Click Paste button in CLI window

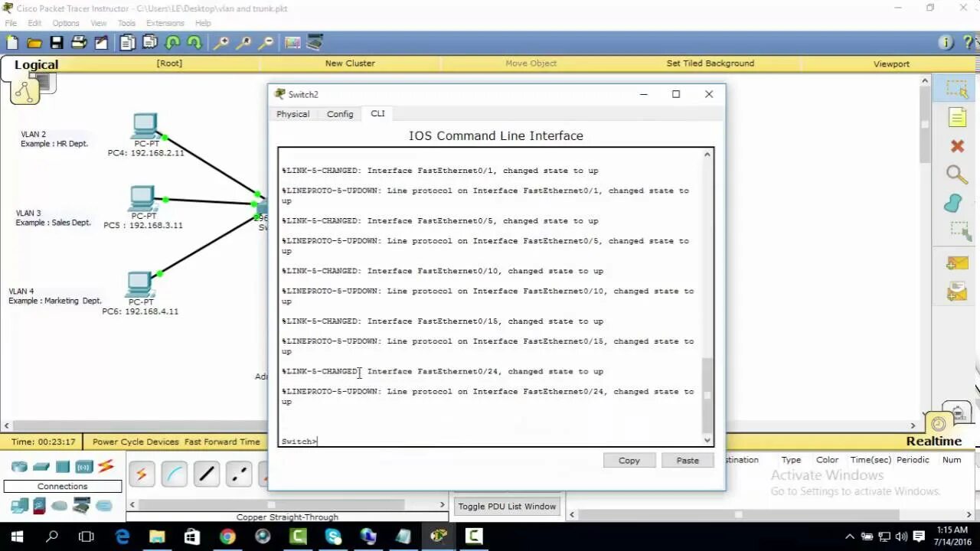coord(688,461)
